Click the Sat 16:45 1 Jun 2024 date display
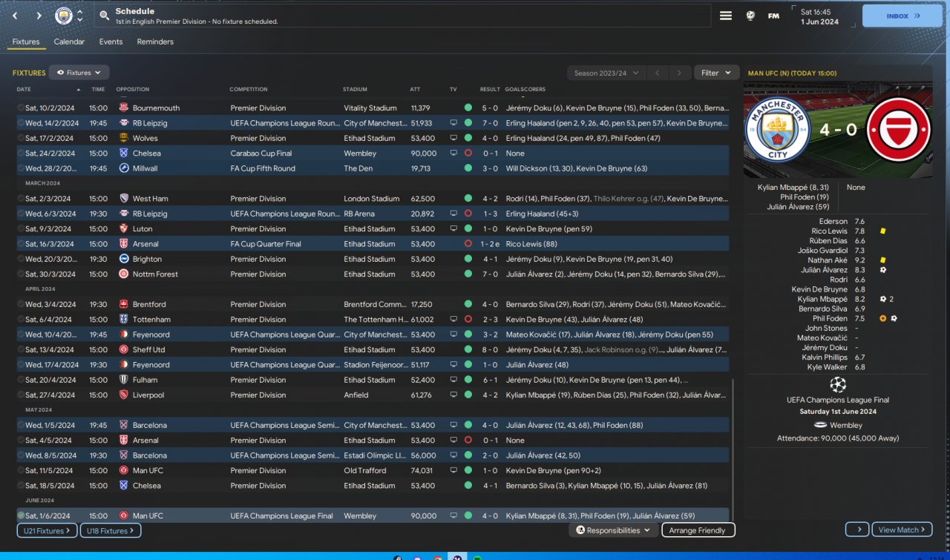This screenshot has width=950, height=560. click(x=819, y=16)
